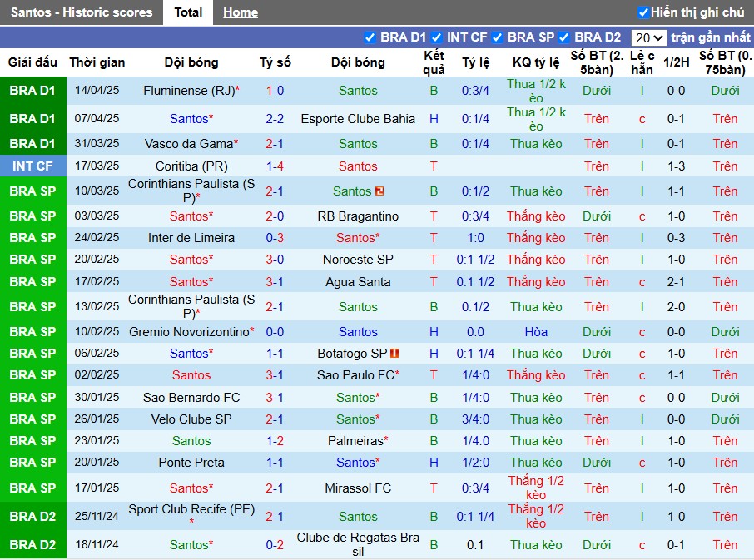The image size is (754, 560).
Task: Uncheck the INT CF league filter
Action: 437,37
